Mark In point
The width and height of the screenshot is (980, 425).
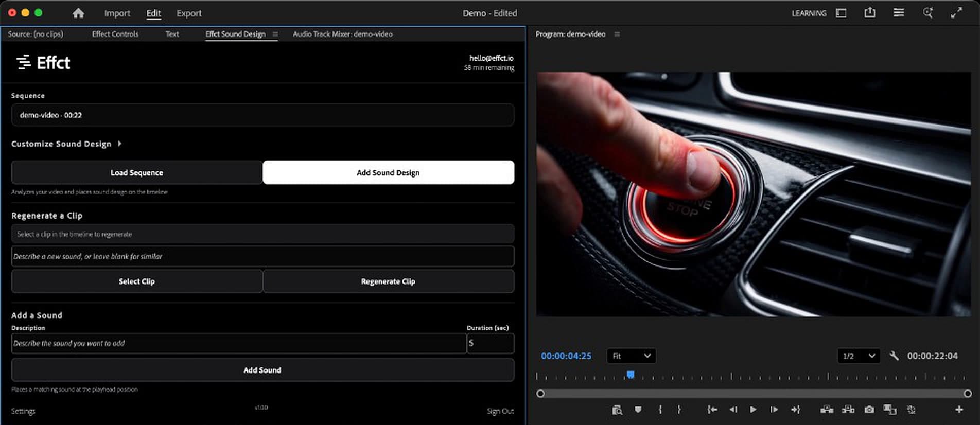[x=660, y=410]
